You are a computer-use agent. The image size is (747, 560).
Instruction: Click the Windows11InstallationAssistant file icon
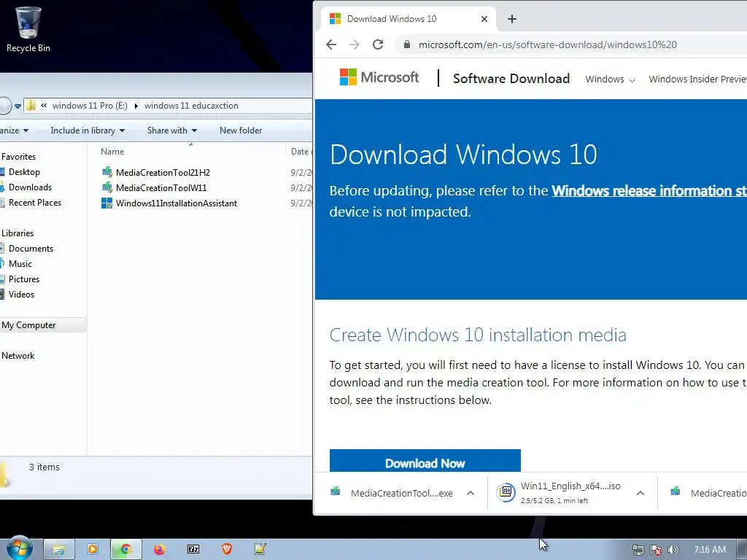tap(107, 203)
